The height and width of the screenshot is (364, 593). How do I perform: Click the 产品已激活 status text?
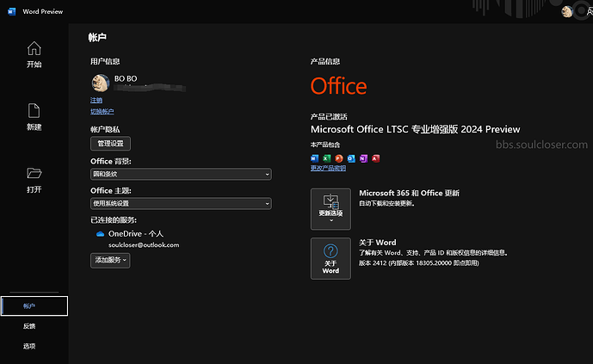point(329,117)
